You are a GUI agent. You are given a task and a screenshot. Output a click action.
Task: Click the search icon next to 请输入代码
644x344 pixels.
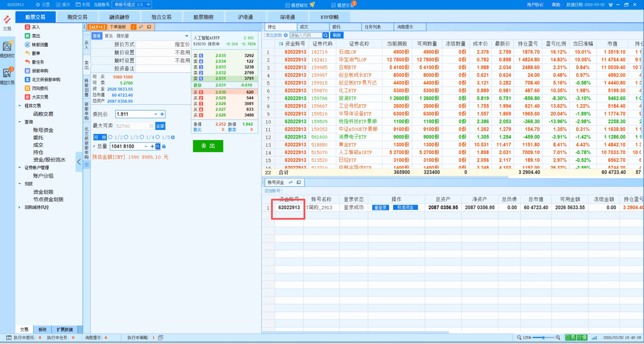pos(326,35)
